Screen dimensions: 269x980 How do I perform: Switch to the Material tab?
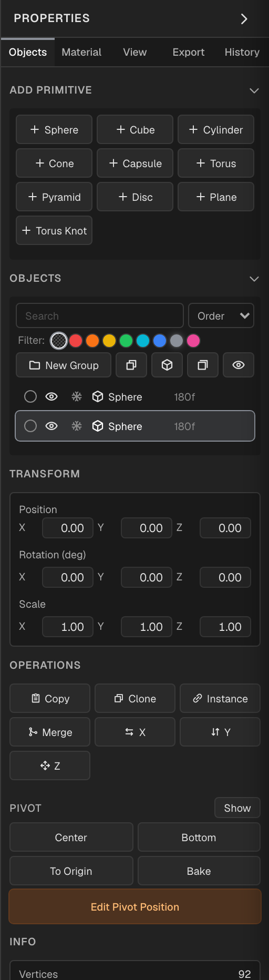pyautogui.click(x=81, y=52)
